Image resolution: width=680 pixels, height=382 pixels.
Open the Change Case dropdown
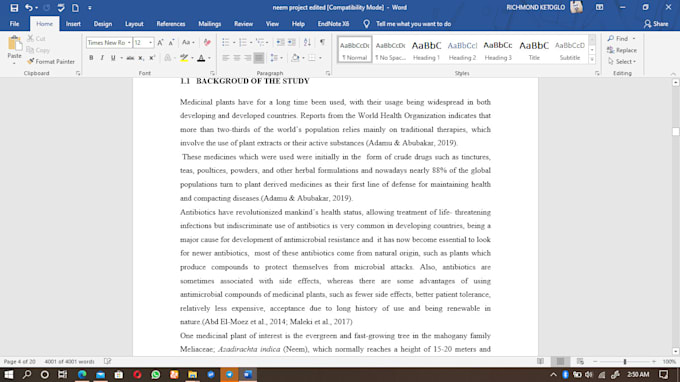(x=188, y=42)
